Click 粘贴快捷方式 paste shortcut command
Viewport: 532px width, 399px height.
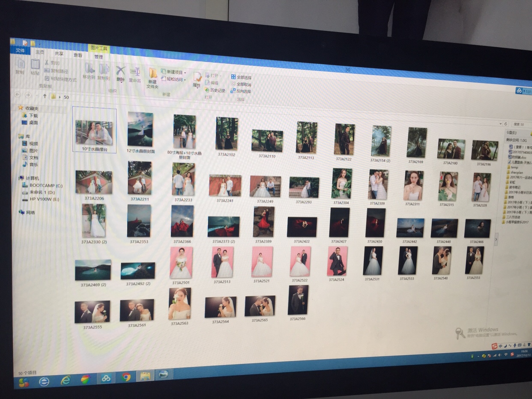[x=60, y=79]
